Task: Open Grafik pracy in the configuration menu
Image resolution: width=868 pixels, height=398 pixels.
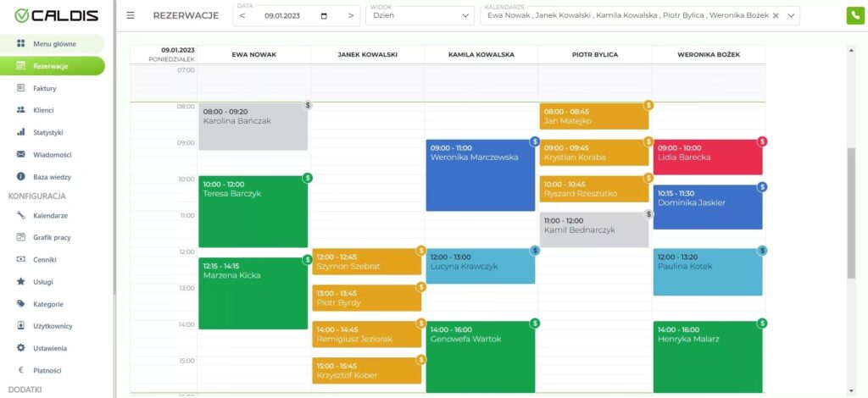Action: [x=51, y=237]
